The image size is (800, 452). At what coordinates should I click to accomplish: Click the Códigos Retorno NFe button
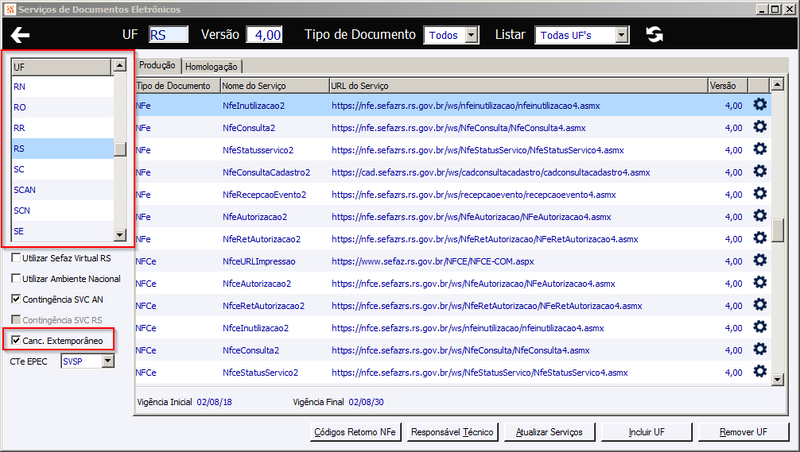point(355,432)
